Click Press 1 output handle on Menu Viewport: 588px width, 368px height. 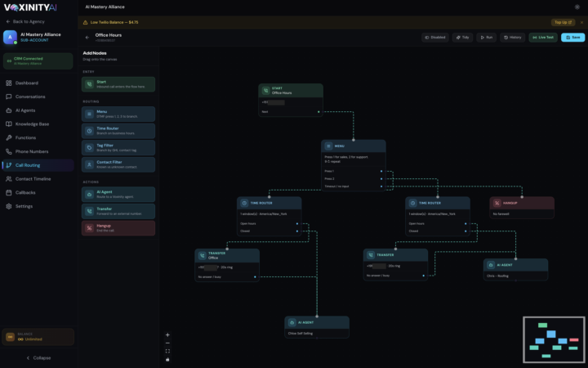coord(381,171)
